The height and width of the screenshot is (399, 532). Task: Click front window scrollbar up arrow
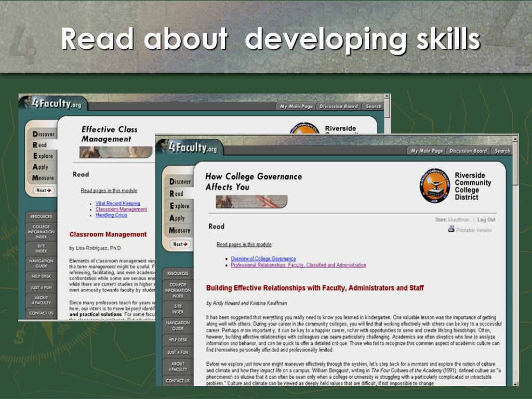515,139
